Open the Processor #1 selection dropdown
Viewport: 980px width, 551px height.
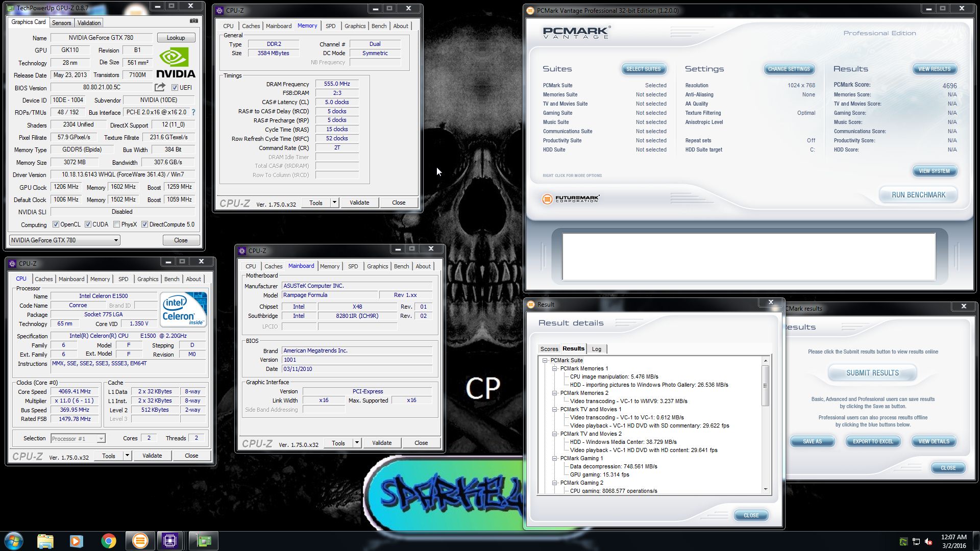78,438
